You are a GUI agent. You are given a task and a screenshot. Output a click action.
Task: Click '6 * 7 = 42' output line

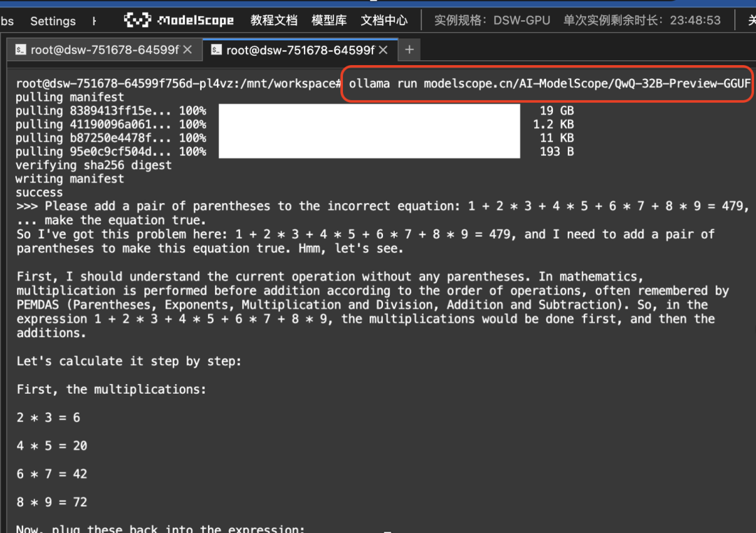point(52,474)
